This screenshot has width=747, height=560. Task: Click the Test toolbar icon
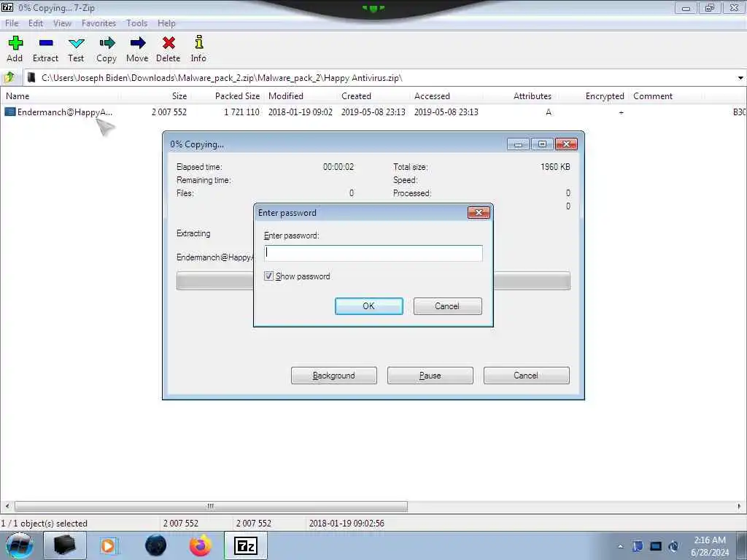[x=76, y=43]
